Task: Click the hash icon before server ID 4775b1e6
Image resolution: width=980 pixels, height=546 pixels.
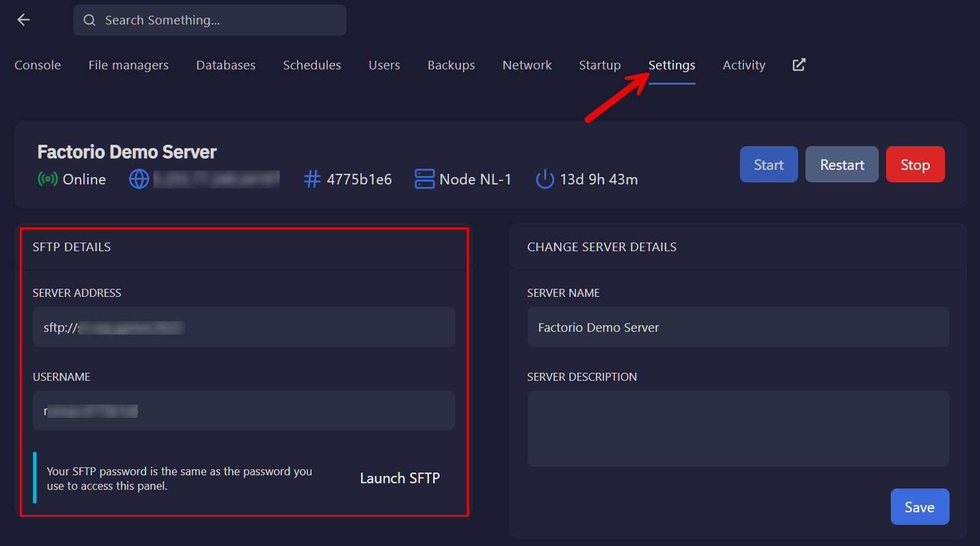Action: (311, 178)
